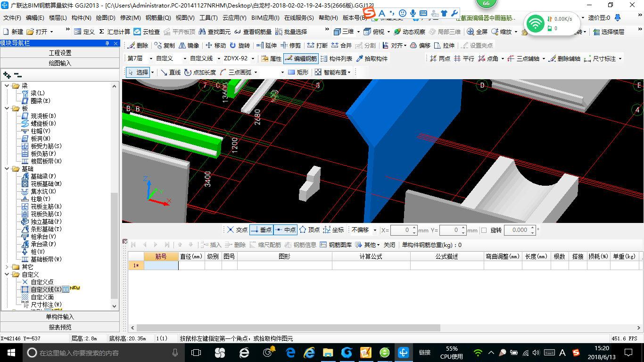
Task: Click the 工程设置 navigation button
Action: pos(60,53)
